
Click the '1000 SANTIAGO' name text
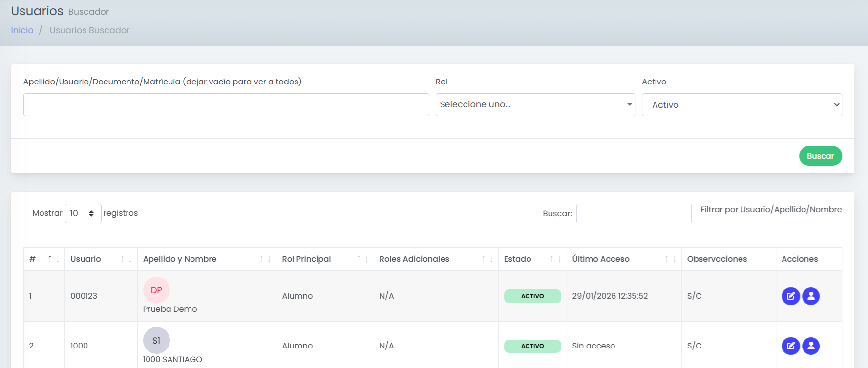pos(172,359)
